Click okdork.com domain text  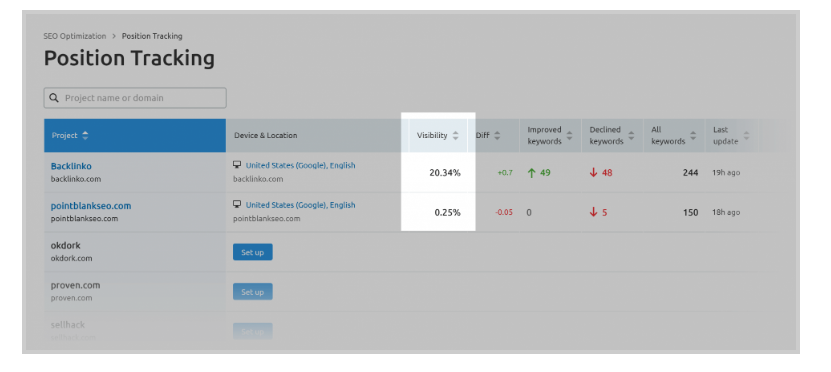point(72,259)
